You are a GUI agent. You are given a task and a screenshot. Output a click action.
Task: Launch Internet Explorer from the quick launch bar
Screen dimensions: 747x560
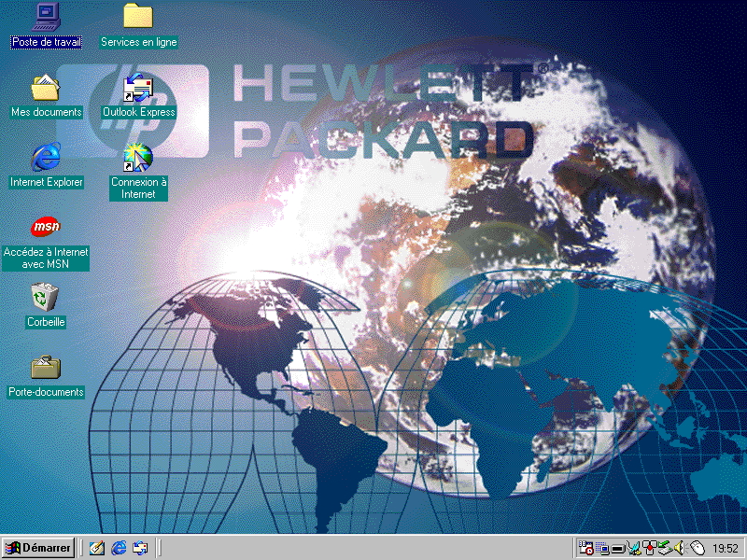pos(119,548)
